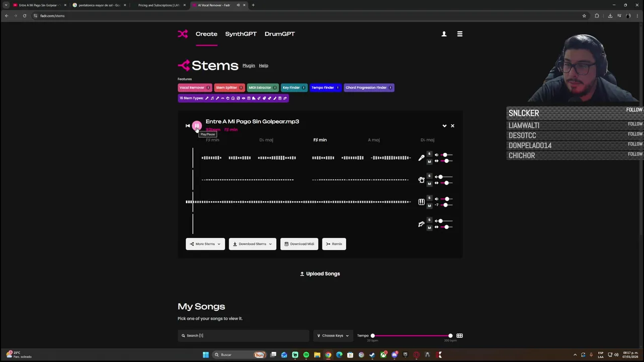Viewport: 644px width, 362px height.
Task: Open the Create tab
Action: pyautogui.click(x=206, y=34)
